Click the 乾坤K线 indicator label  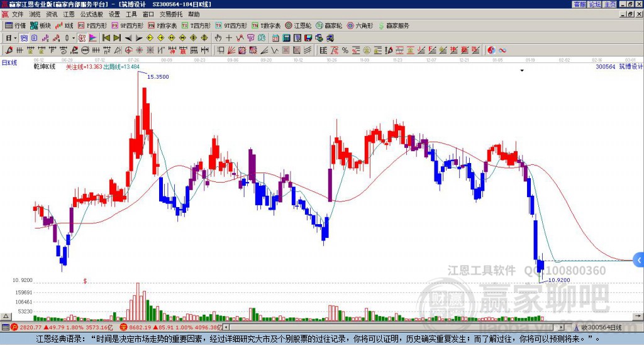coord(45,67)
